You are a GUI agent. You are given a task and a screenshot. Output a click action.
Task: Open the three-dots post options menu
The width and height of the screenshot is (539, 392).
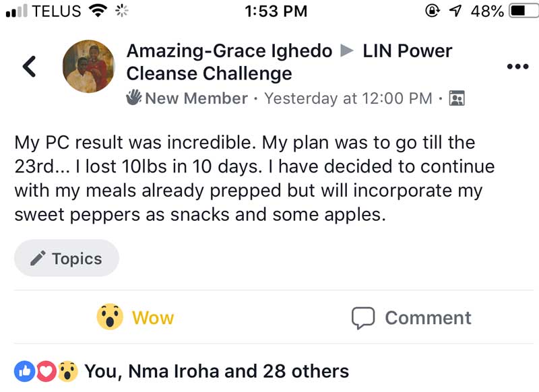click(517, 66)
